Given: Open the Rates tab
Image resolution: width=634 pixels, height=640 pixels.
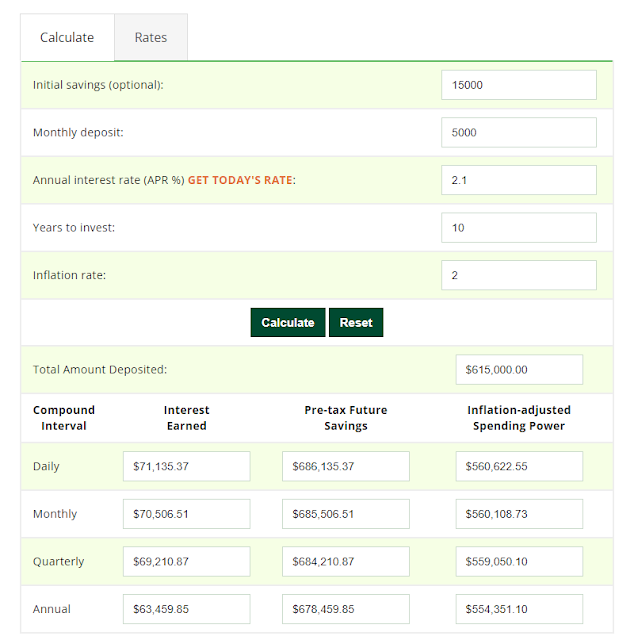Looking at the screenshot, I should pyautogui.click(x=151, y=38).
